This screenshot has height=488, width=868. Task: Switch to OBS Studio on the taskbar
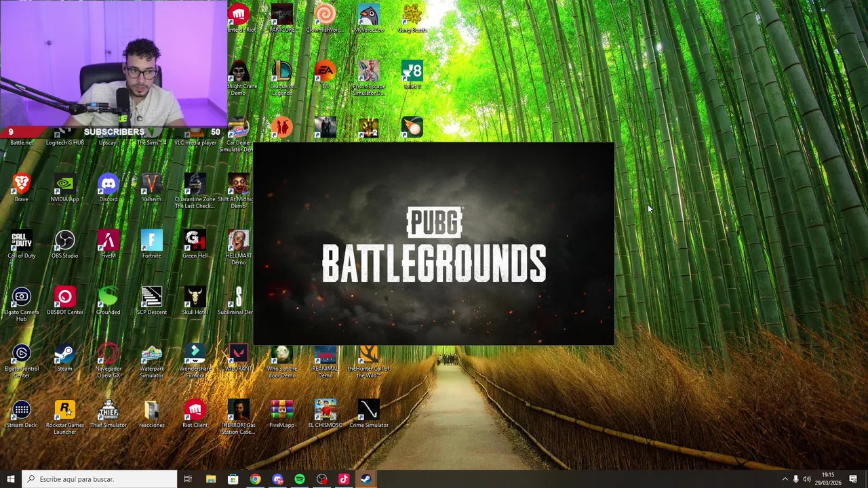(x=321, y=479)
